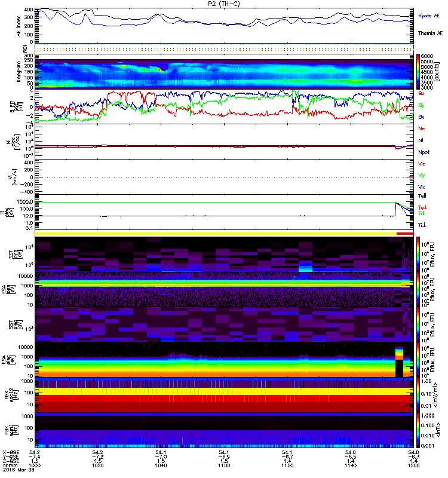448x478 pixels.
Task: Select the red Te perpendicular legend label
Action: click(x=422, y=207)
